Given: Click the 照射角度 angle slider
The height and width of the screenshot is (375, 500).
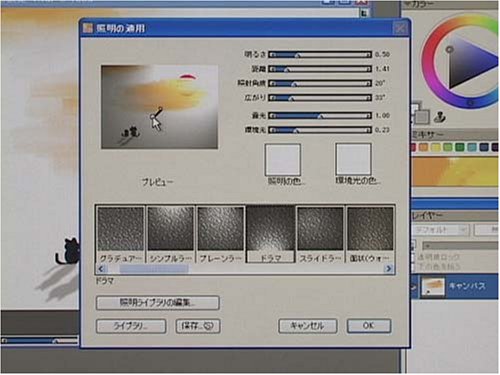Looking at the screenshot, I should pyautogui.click(x=320, y=83).
